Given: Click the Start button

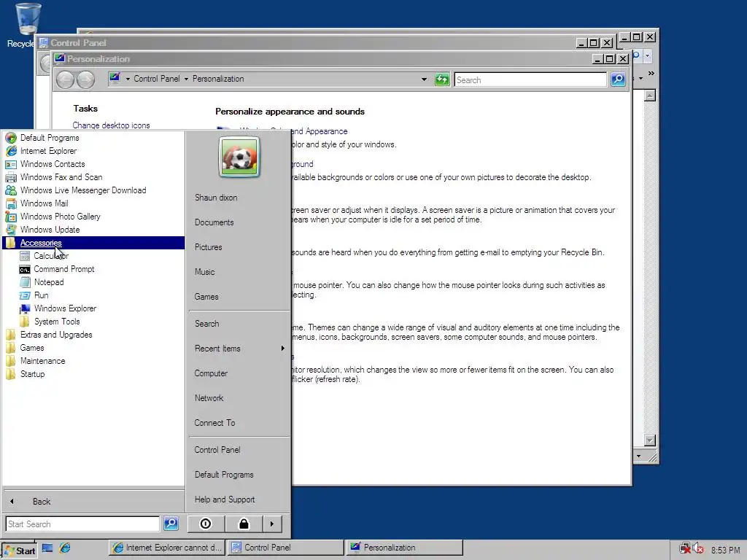Looking at the screenshot, I should (19, 551).
